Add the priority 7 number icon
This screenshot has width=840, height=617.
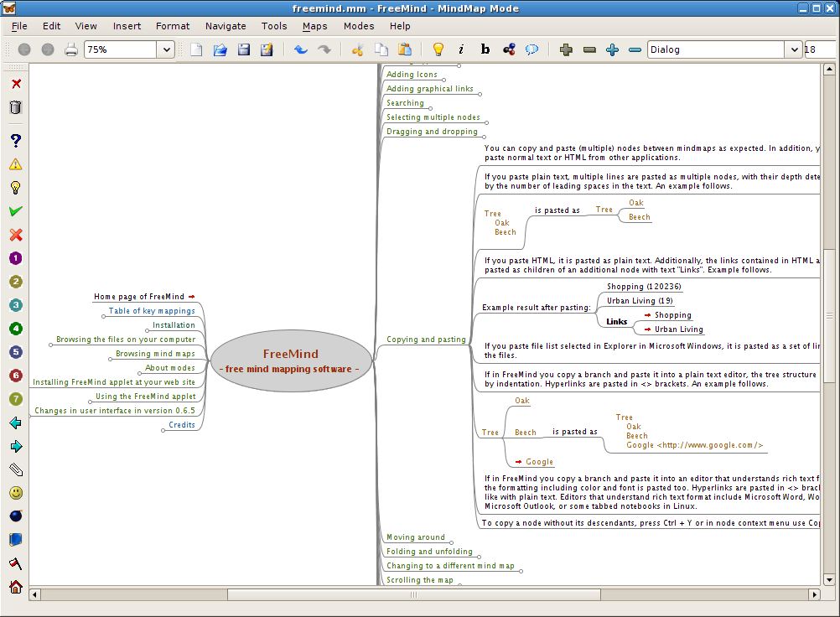click(16, 399)
